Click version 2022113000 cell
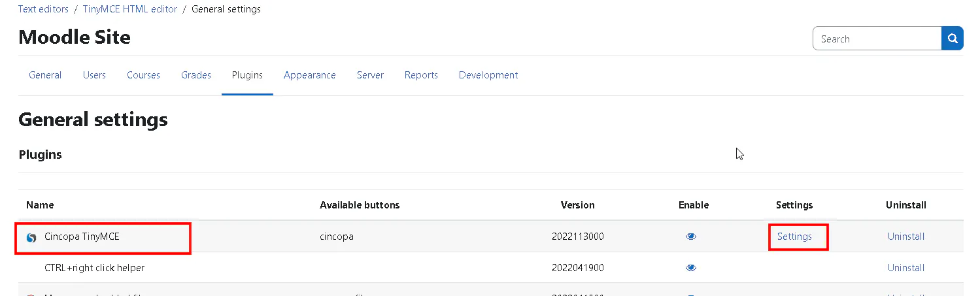This screenshot has width=980, height=296. (578, 237)
